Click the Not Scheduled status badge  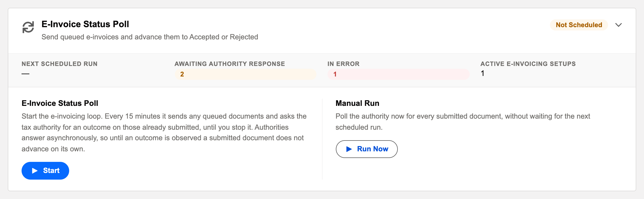579,25
